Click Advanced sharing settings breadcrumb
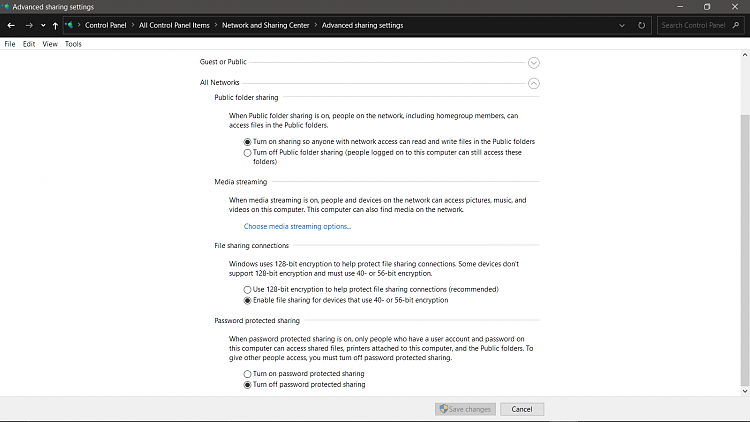Image resolution: width=750 pixels, height=422 pixels. tap(363, 25)
